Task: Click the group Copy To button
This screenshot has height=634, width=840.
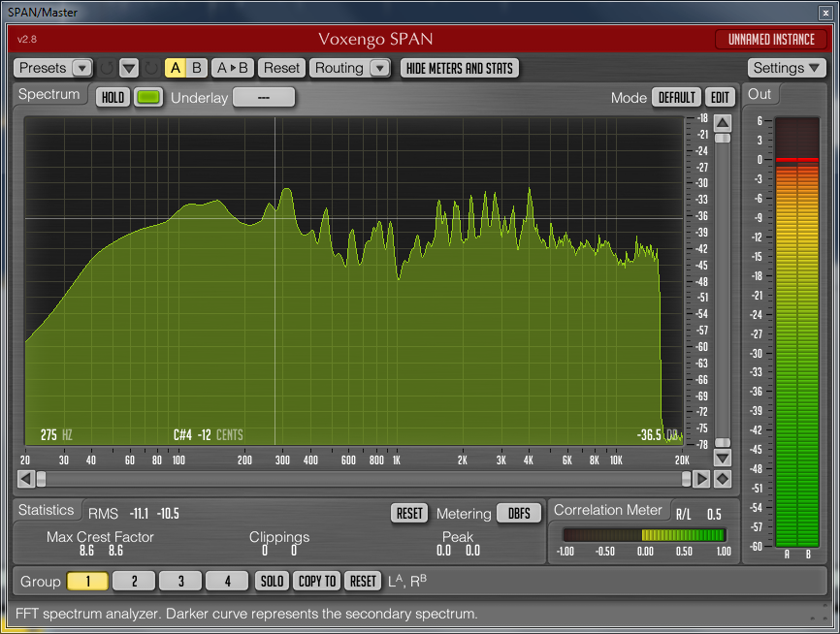Action: coord(317,581)
